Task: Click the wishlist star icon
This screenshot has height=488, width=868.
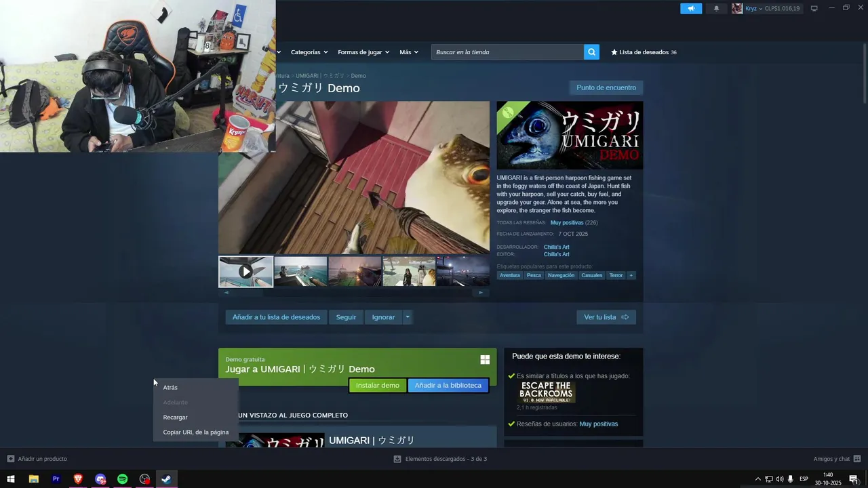Action: click(614, 52)
